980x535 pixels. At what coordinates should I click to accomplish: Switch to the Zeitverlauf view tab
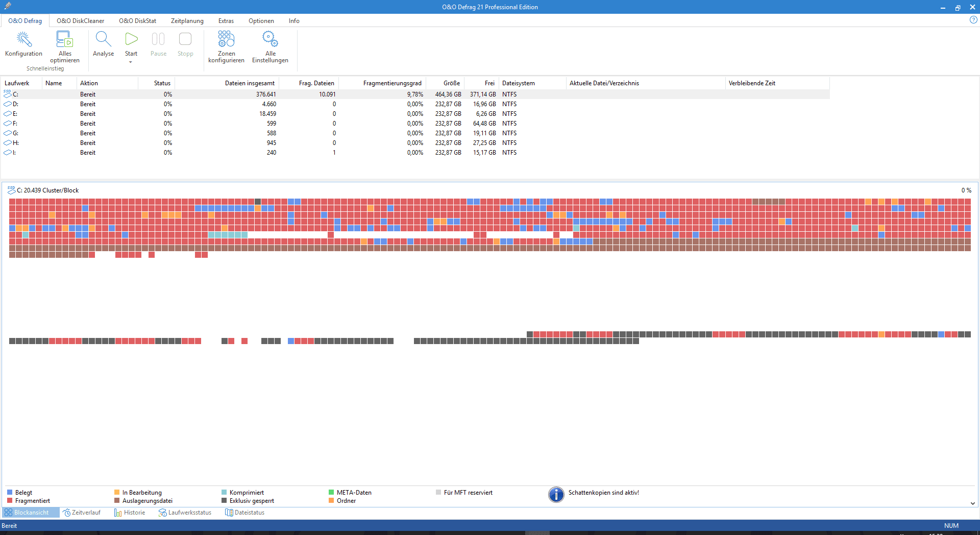pos(82,513)
